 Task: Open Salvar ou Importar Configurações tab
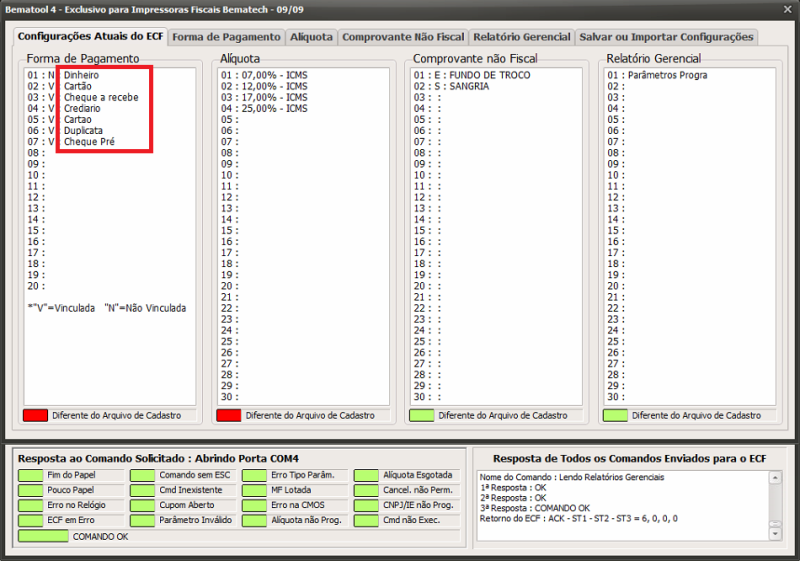[x=667, y=37]
